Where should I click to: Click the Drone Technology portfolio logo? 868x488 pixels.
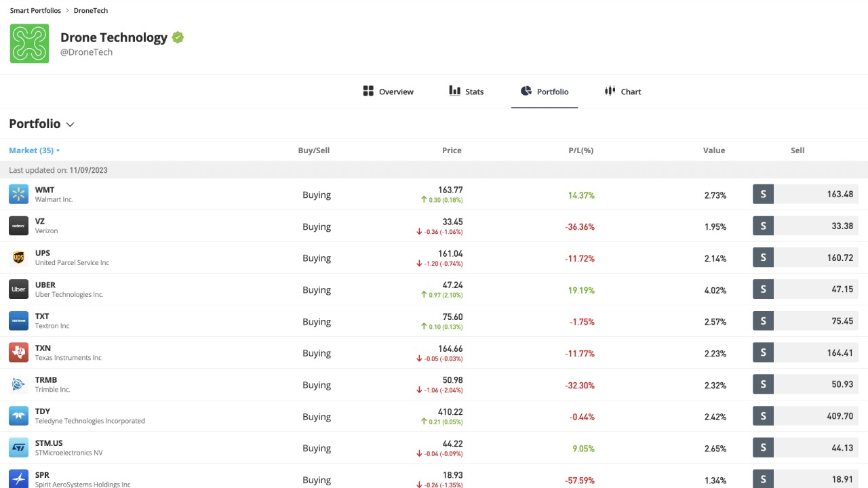(x=29, y=43)
